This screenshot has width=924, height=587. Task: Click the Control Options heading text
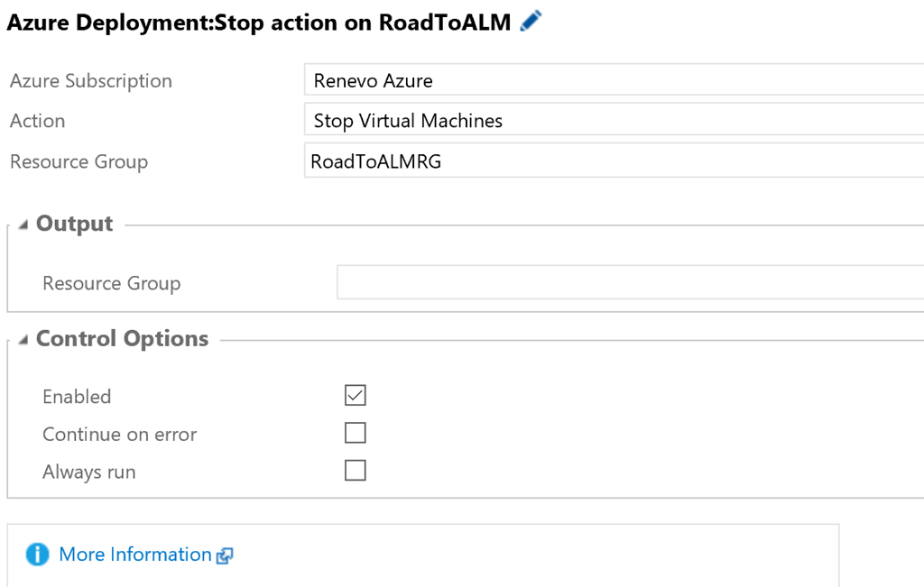click(123, 339)
